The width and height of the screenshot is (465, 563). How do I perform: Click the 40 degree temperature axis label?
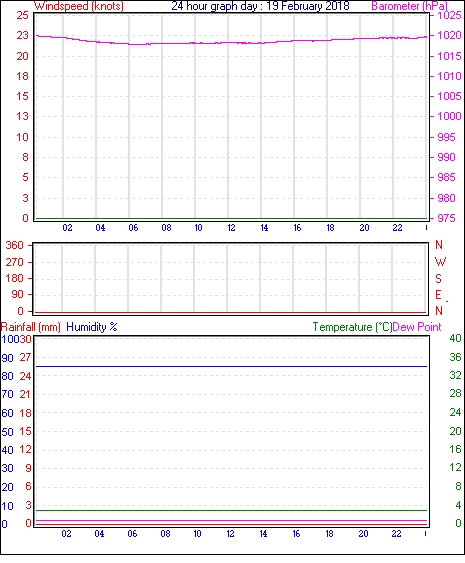point(455,338)
